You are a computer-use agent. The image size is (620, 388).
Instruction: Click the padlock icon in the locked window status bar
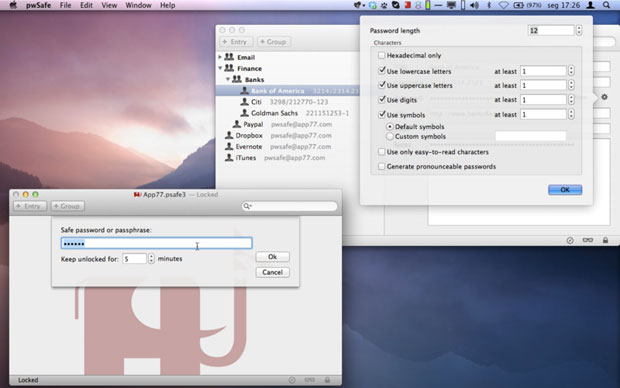coord(327,380)
